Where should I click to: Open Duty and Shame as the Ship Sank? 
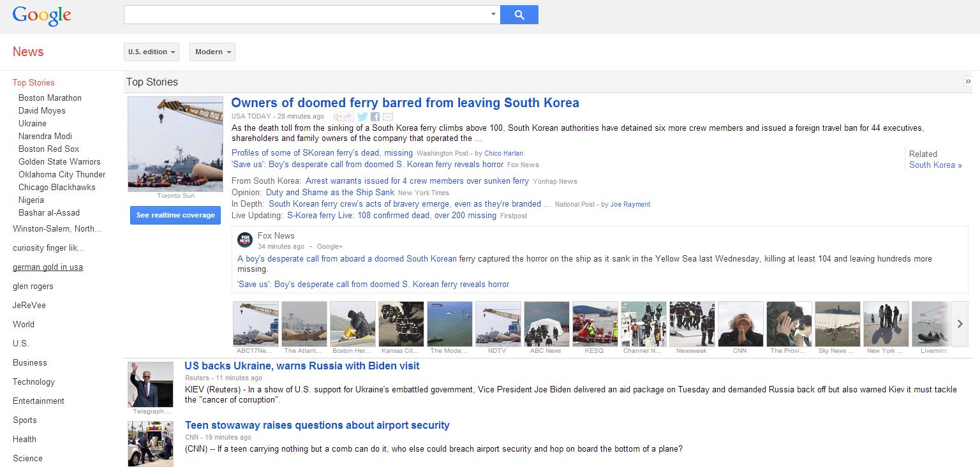pyautogui.click(x=330, y=192)
